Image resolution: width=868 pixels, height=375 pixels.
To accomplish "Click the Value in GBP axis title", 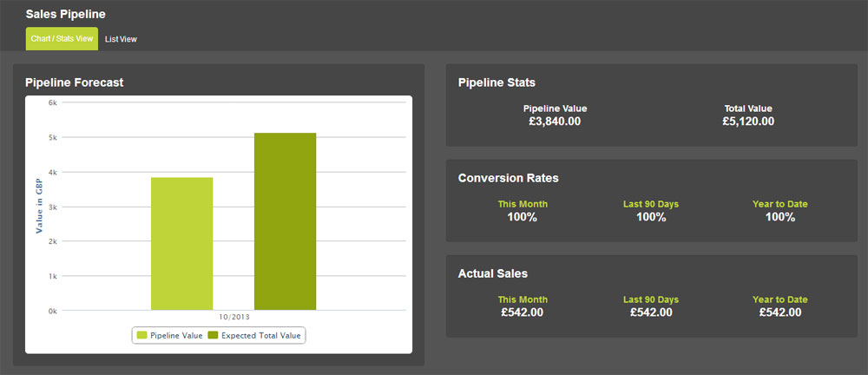I will click(39, 206).
